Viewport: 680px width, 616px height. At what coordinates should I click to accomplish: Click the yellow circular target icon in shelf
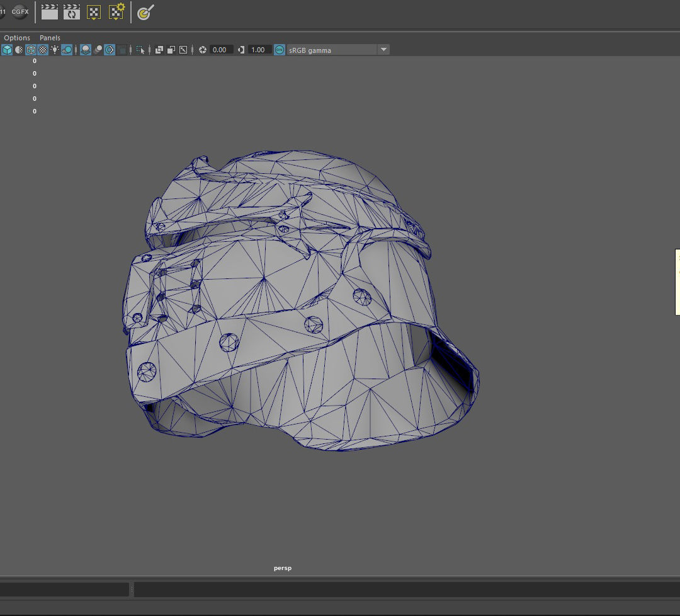tap(145, 12)
